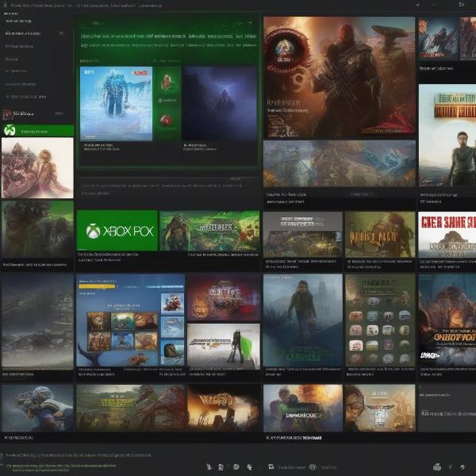Open the green battlefield tile in the bottom row
The width and height of the screenshot is (476, 476).
[x=130, y=408]
